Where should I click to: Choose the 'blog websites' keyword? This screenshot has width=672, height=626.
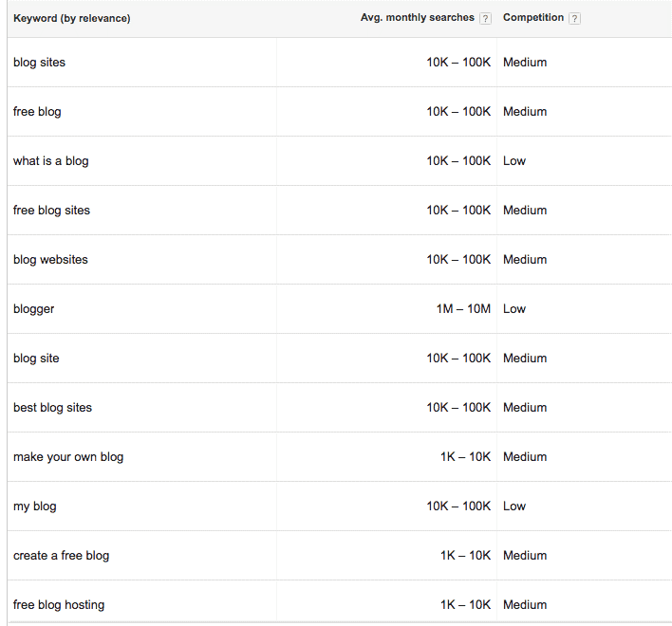50,260
